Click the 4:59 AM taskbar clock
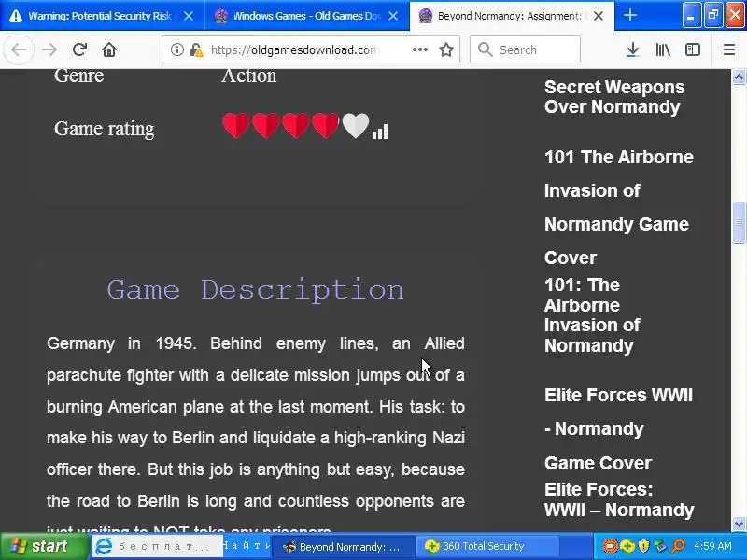Viewport: 747px width, 560px height. [712, 546]
